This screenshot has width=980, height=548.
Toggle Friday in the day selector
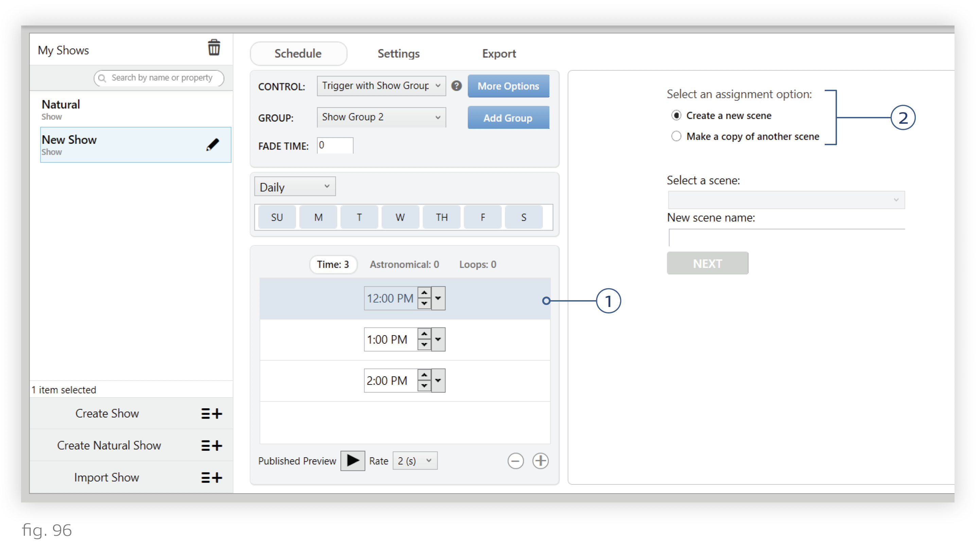point(483,217)
